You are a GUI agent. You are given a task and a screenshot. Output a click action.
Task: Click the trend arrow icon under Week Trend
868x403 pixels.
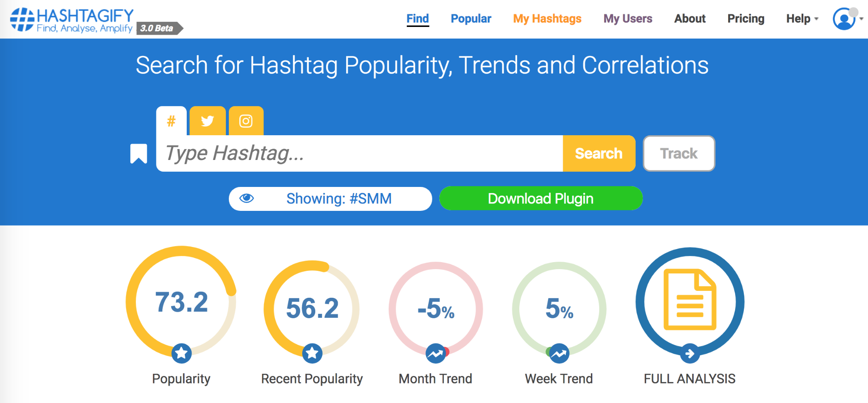tap(559, 353)
